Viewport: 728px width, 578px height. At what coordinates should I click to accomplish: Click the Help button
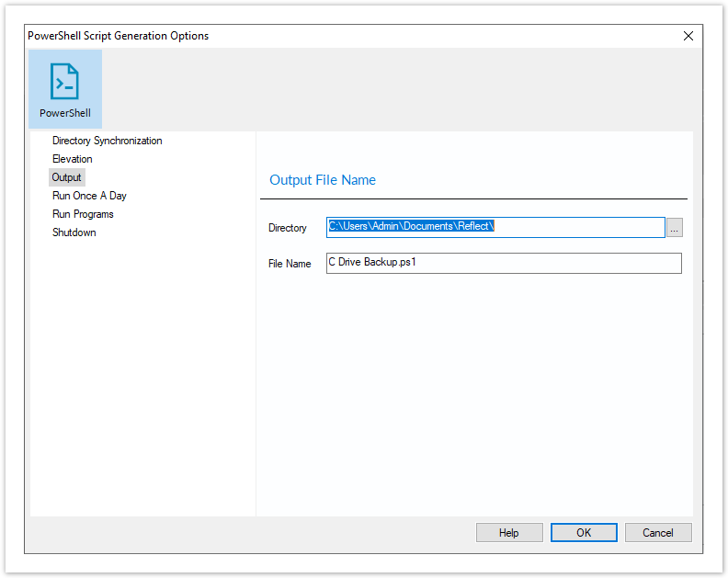pos(509,532)
